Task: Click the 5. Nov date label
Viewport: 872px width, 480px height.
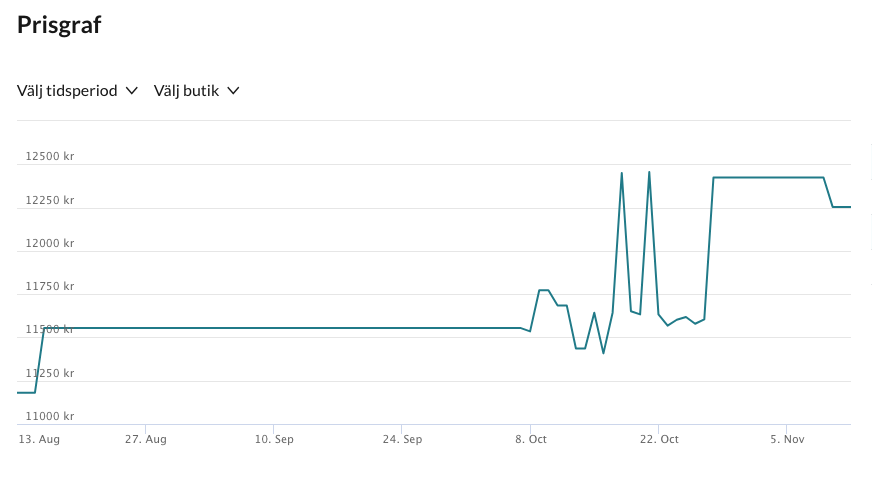Action: tap(786, 439)
